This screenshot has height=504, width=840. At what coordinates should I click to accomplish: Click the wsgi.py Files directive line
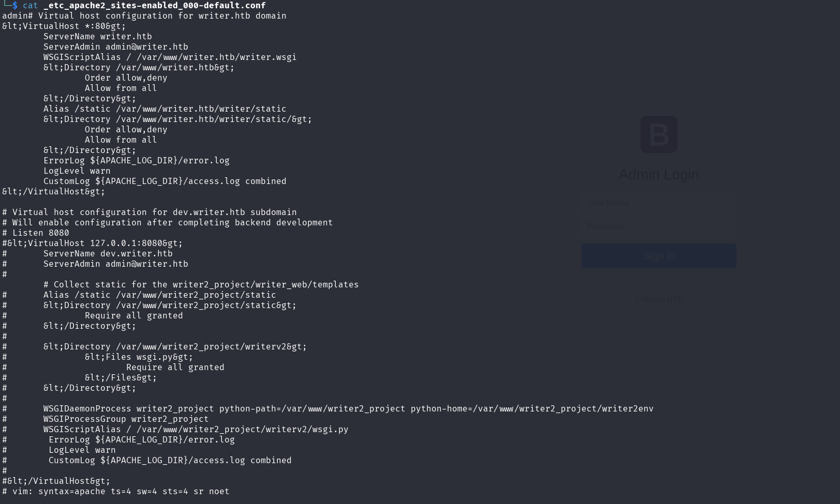pyautogui.click(x=139, y=357)
